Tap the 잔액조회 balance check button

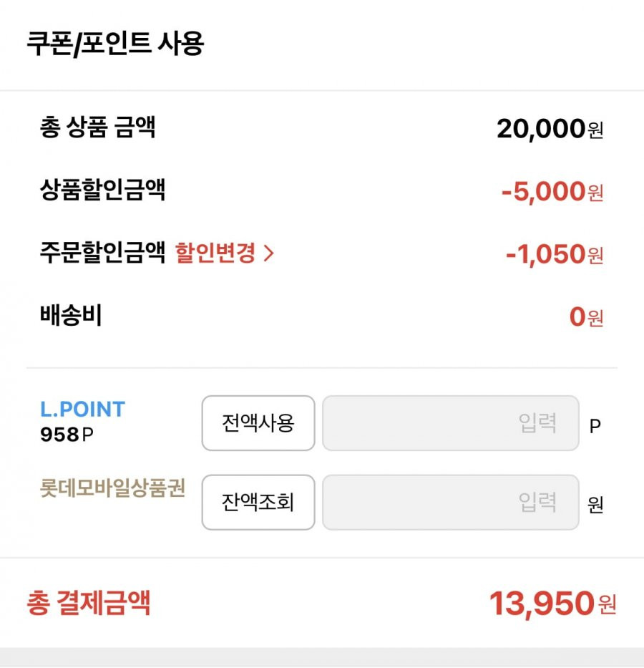coord(258,503)
